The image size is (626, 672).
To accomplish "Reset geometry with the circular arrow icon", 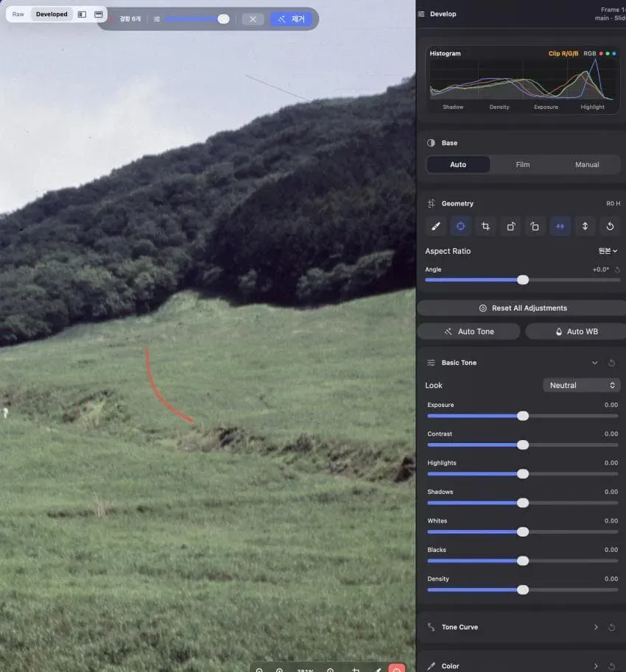I will point(610,226).
